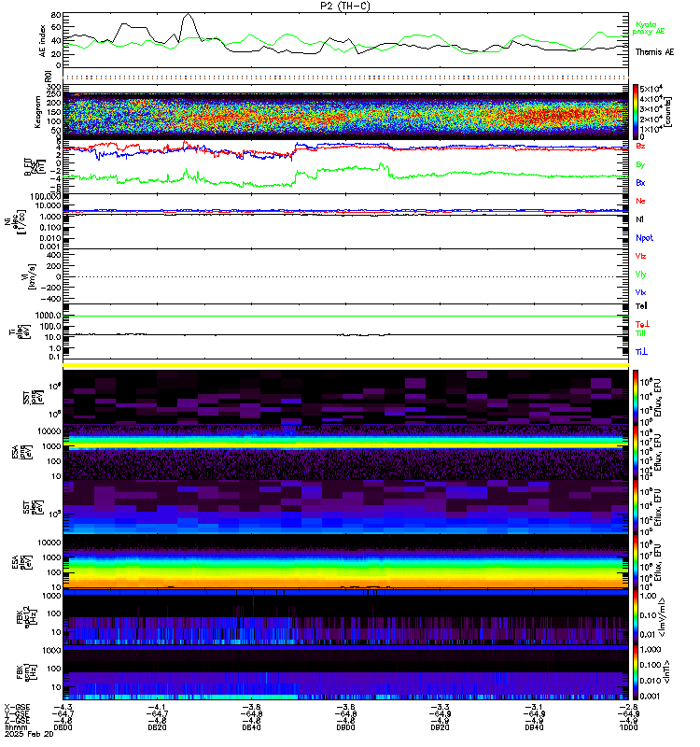
Task: Click the X-GSE value "-2.8"
Action: 628,707
